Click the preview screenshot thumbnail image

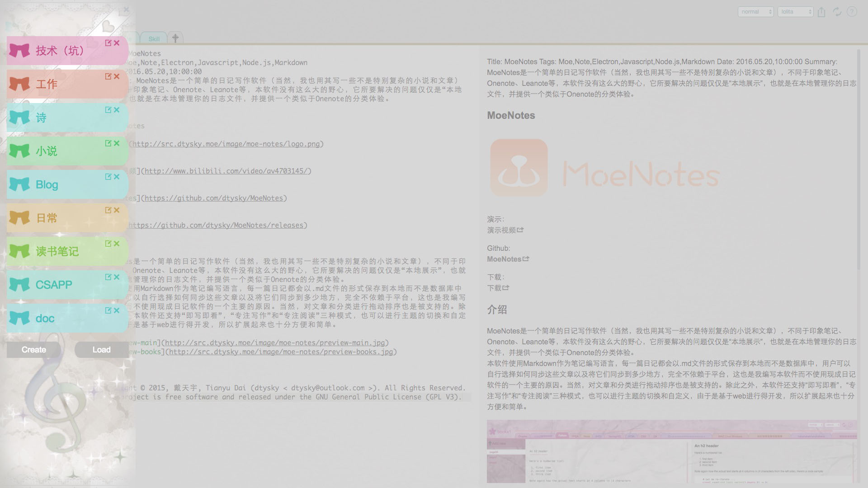click(671, 452)
